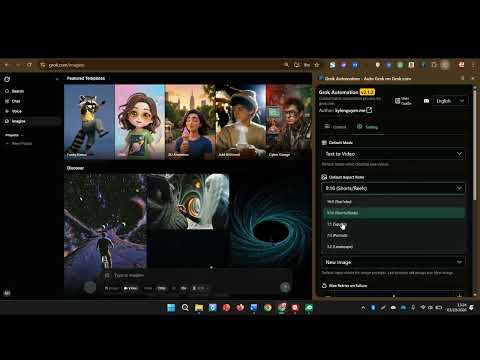Open the raccoon featured template thumbnail
This screenshot has width=480, height=360.
coord(89,122)
